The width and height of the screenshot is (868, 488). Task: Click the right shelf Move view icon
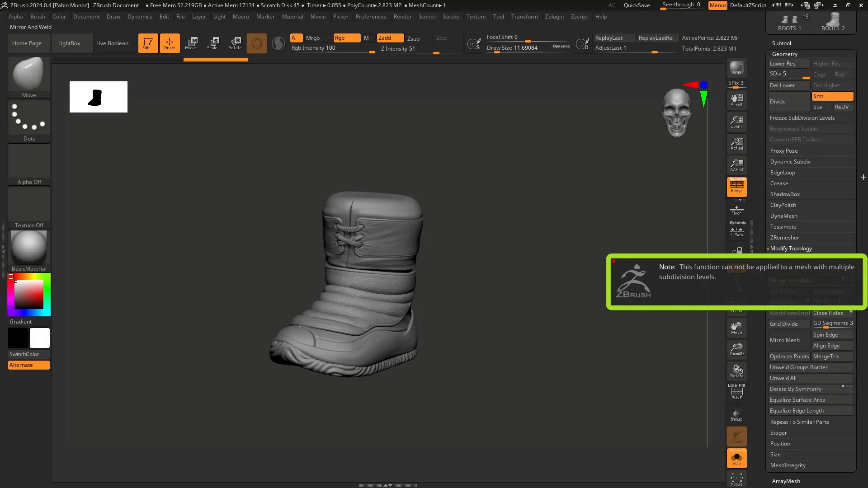[736, 328]
